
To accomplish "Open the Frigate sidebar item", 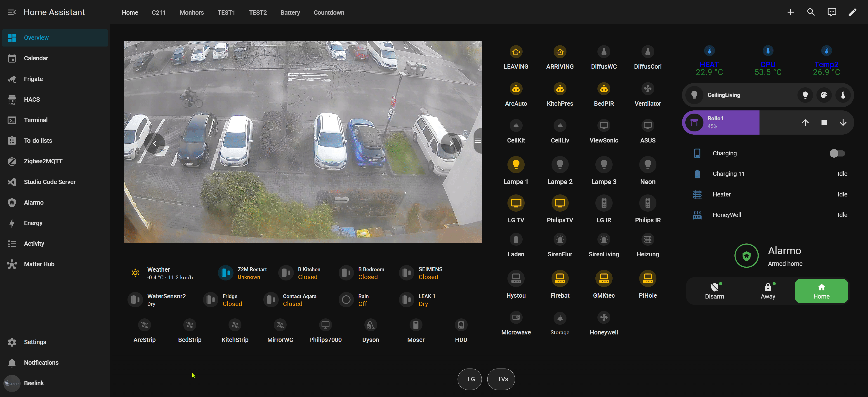I will pyautogui.click(x=33, y=79).
